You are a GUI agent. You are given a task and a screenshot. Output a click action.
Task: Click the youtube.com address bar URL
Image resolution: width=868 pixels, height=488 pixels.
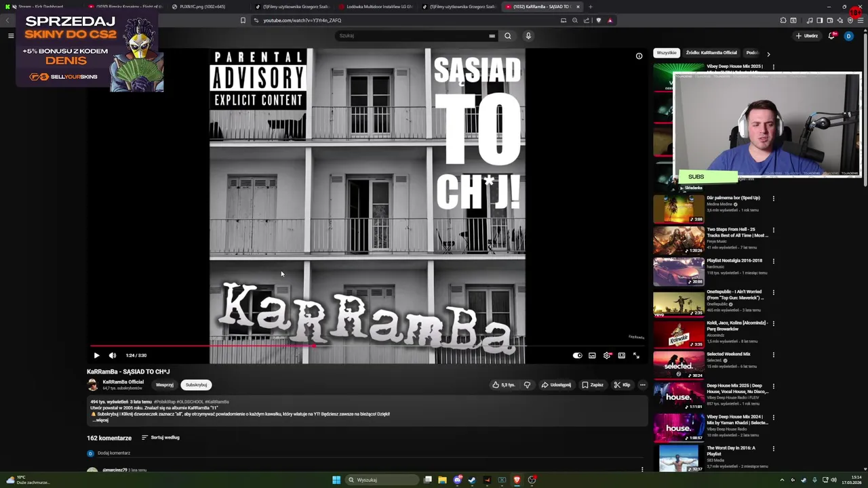(302, 20)
